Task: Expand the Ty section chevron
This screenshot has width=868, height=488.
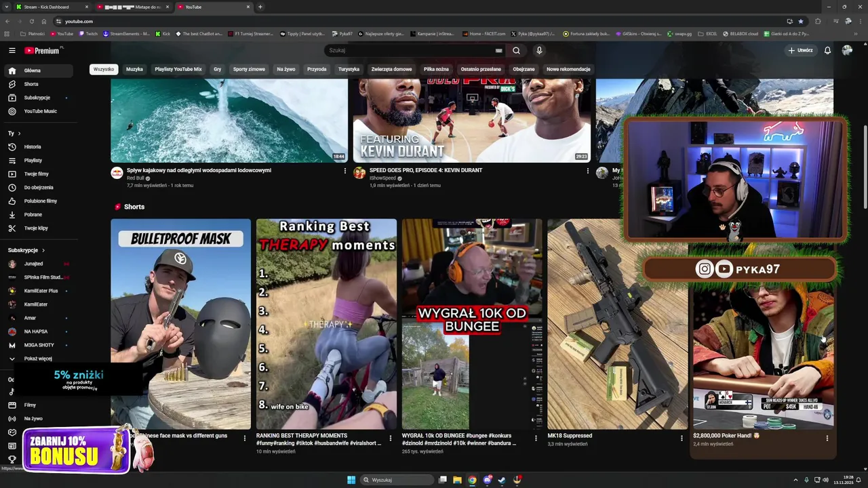Action: click(x=19, y=134)
